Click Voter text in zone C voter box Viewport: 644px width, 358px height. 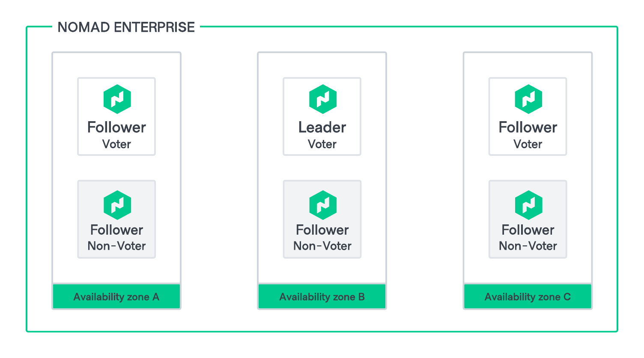point(528,144)
